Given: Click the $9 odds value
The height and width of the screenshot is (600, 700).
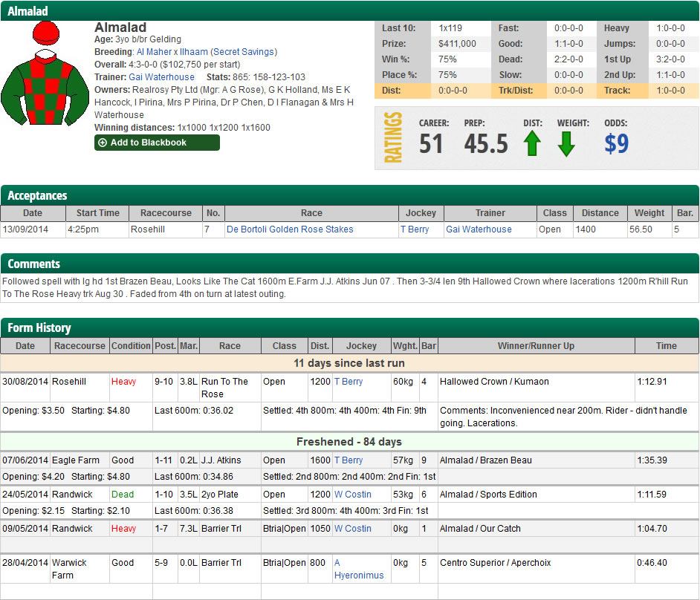Looking at the screenshot, I should point(617,143).
